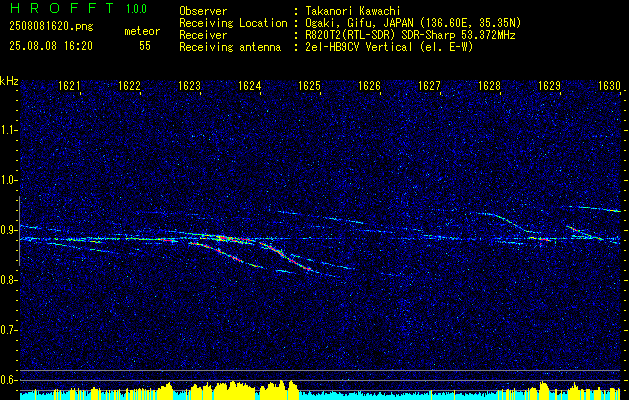Click the 0.8 frequency axis label

click(8, 280)
